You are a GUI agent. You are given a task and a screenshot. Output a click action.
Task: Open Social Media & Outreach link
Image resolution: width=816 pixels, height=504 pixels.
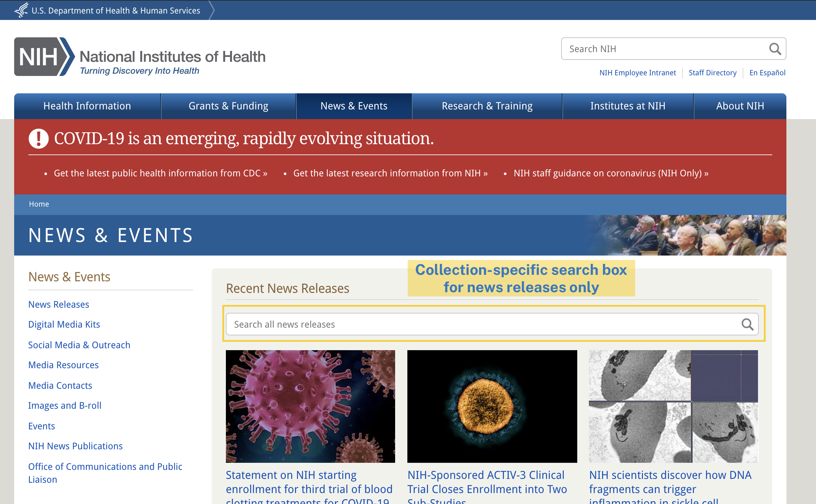pyautogui.click(x=79, y=345)
